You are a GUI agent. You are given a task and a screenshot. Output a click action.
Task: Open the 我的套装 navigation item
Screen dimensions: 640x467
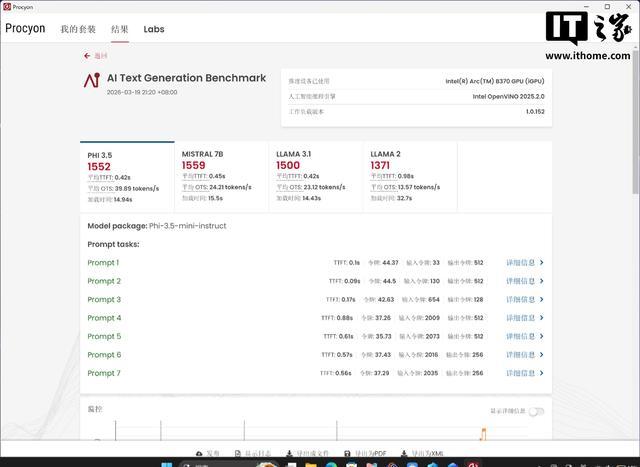point(78,29)
